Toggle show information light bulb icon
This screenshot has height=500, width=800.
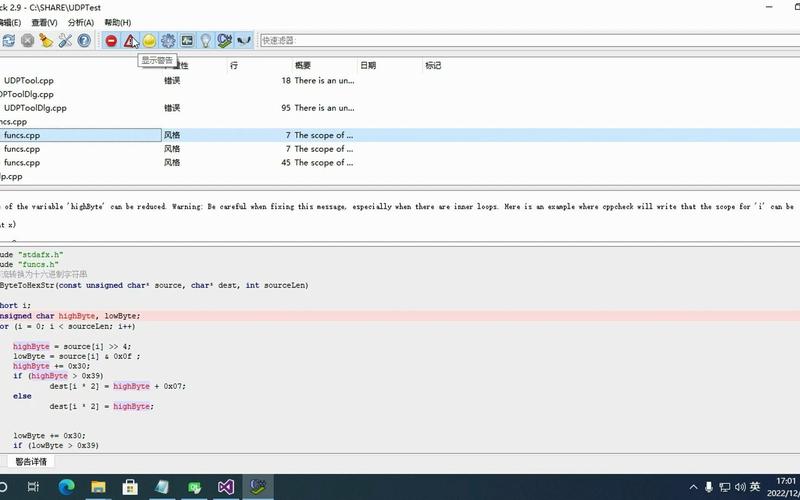coord(206,40)
